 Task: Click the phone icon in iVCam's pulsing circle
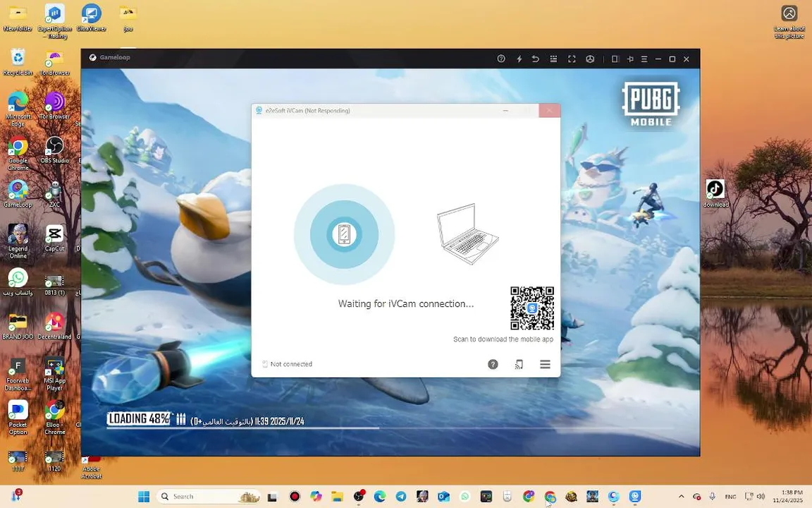click(x=344, y=234)
